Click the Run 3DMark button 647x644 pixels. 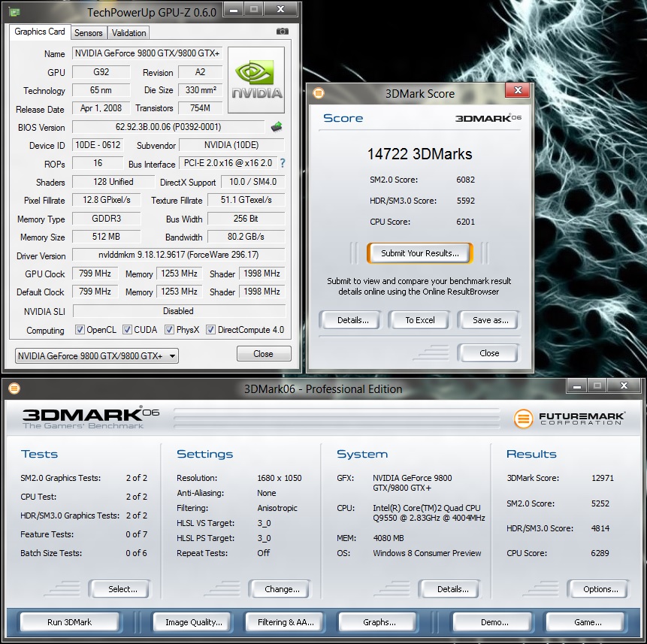(x=70, y=622)
